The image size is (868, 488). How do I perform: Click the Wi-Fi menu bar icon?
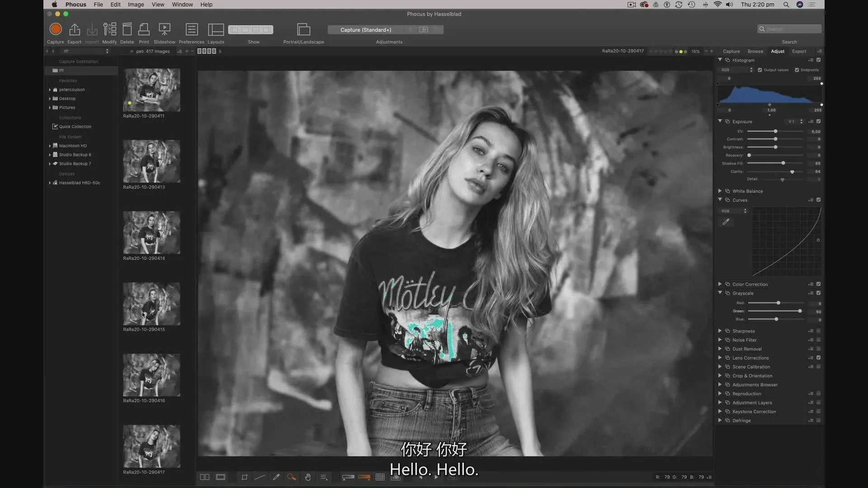pos(717,5)
